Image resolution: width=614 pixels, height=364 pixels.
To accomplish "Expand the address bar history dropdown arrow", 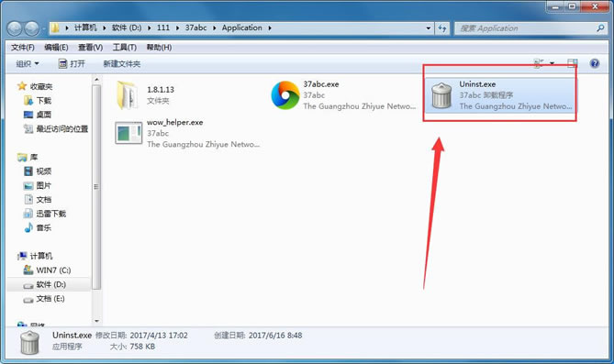I will (428, 28).
